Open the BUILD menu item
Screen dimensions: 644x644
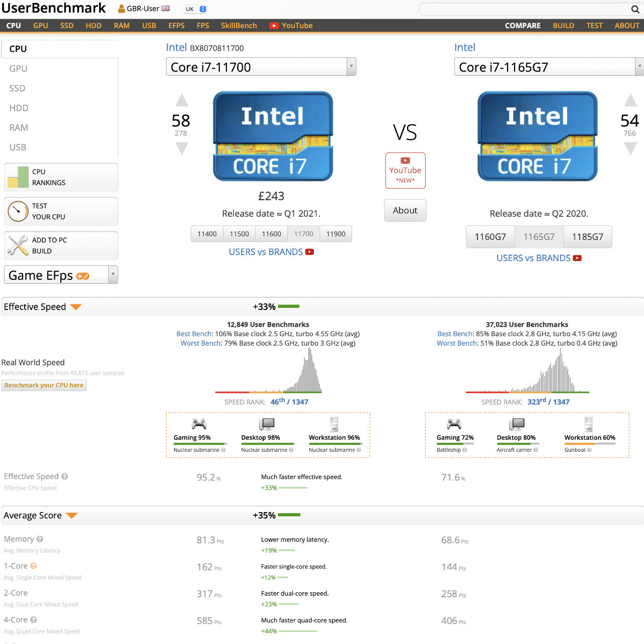(563, 26)
